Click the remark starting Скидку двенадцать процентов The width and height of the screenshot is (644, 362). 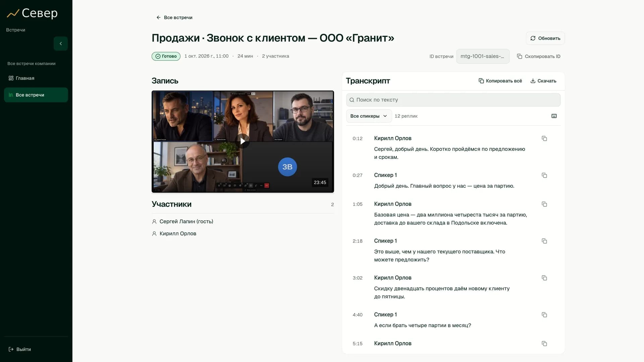(442, 293)
